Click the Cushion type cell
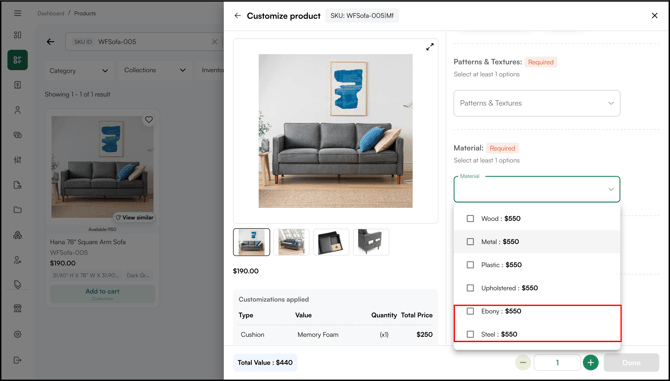 click(x=252, y=334)
